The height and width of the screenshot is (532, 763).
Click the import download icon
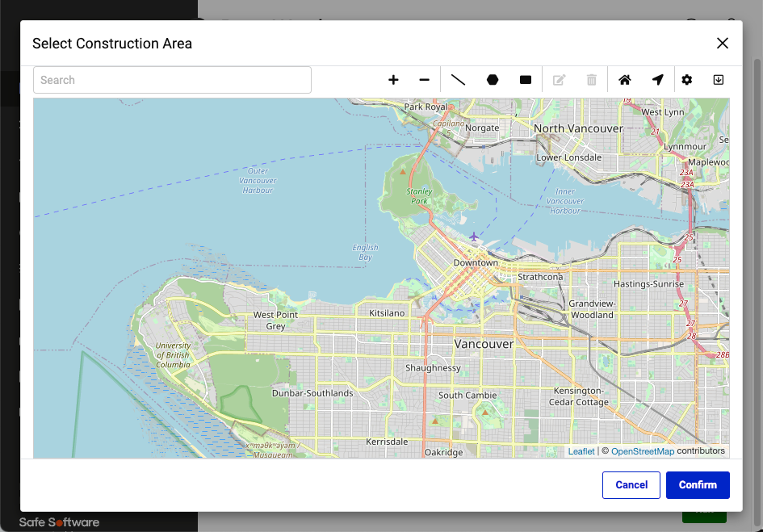pyautogui.click(x=719, y=80)
